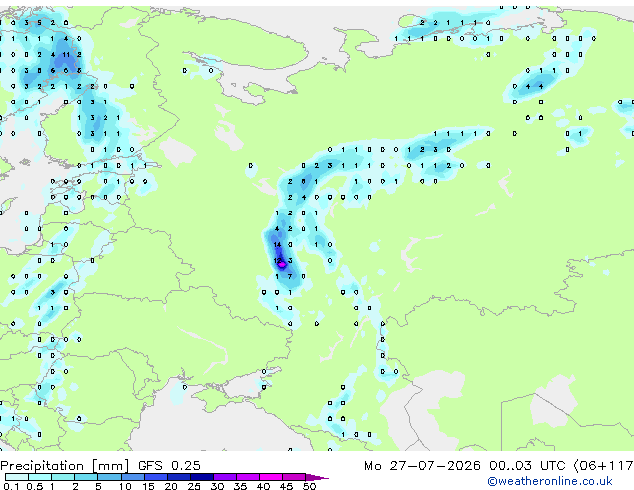
Task: Click the legend label 50
Action: (x=309, y=486)
